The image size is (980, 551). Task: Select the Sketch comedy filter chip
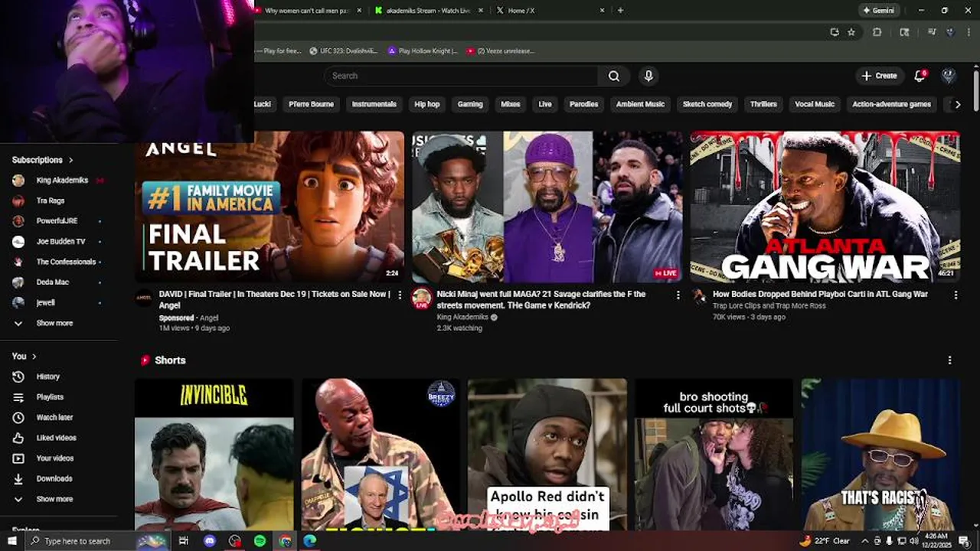point(707,104)
